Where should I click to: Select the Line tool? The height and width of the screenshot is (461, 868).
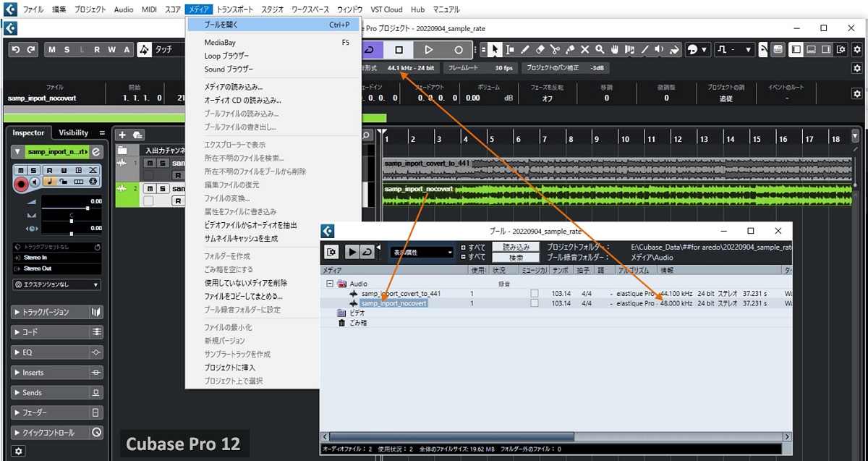point(644,50)
